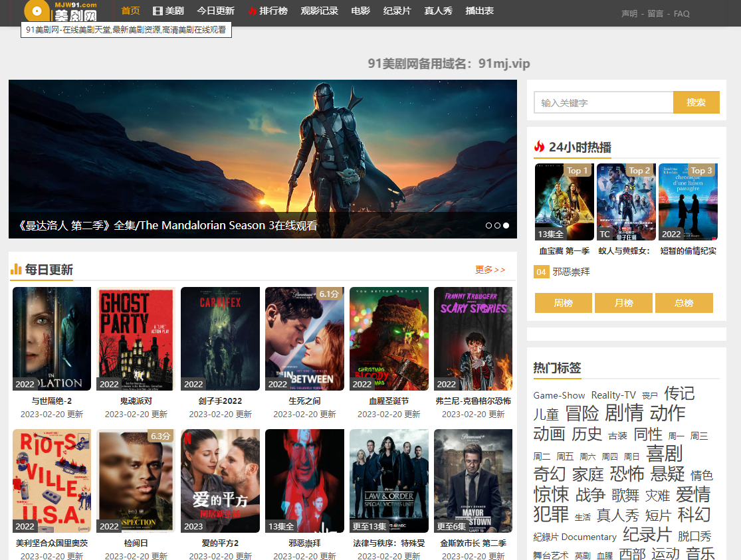Select the third carousel slide dot
The image size is (741, 560).
pyautogui.click(x=506, y=225)
